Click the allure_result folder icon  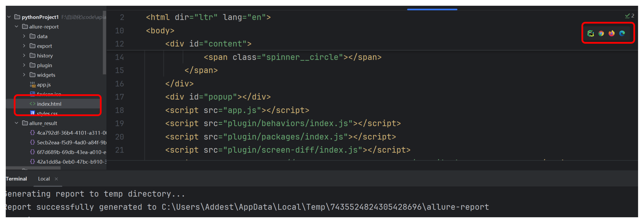coord(25,123)
